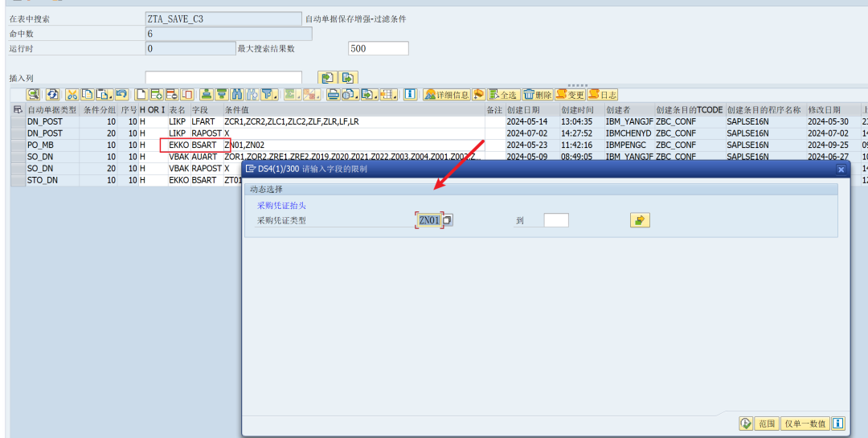Click the delete row icon with red minus
868x438 pixels.
(x=172, y=95)
